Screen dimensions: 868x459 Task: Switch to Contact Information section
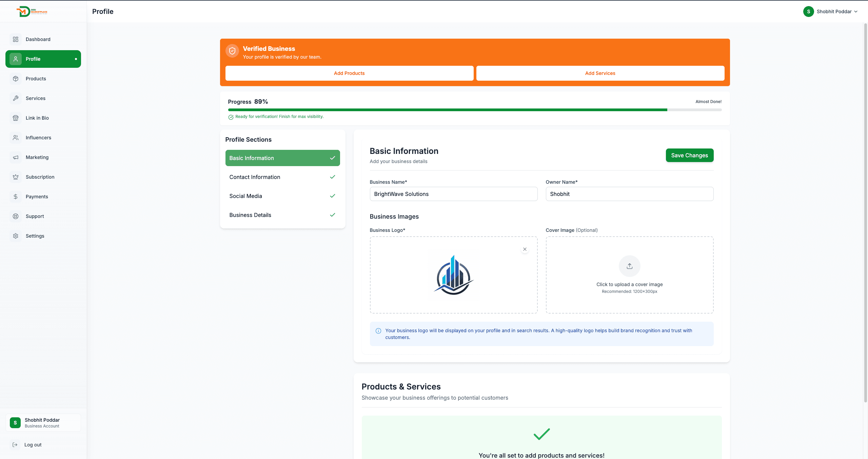[282, 177]
